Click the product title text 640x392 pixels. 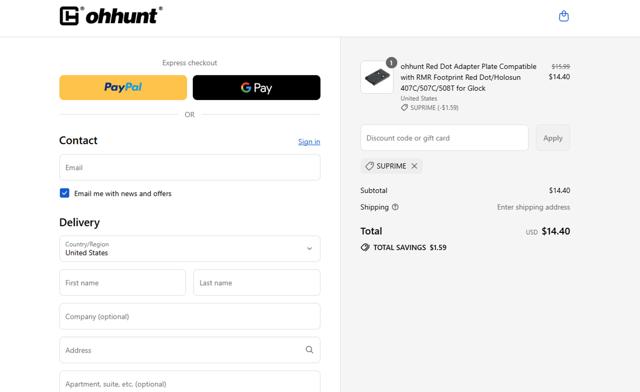click(x=468, y=77)
